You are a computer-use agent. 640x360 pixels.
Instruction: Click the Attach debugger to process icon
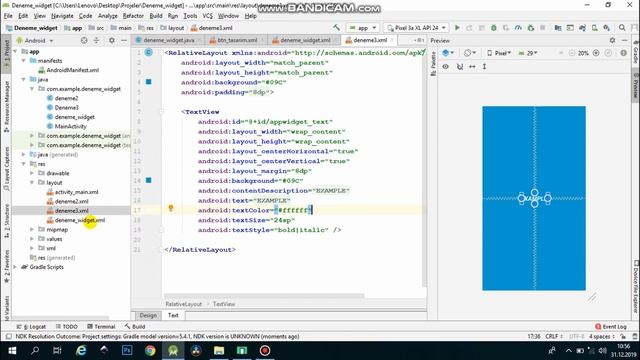[x=531, y=28]
